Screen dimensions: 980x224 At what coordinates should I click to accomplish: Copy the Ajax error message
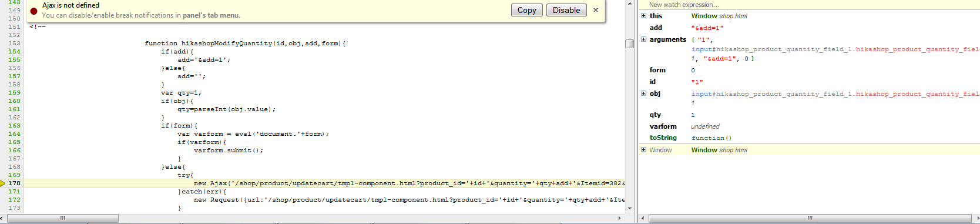527,10
